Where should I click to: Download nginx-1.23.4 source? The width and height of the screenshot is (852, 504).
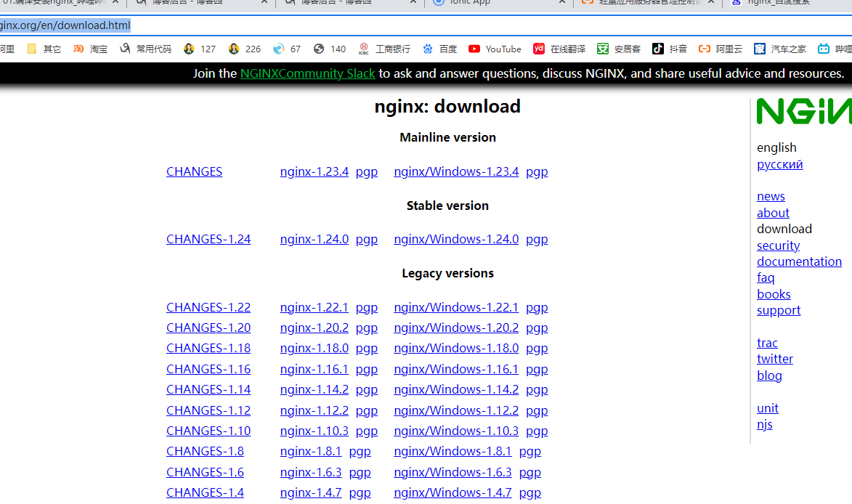tap(314, 171)
